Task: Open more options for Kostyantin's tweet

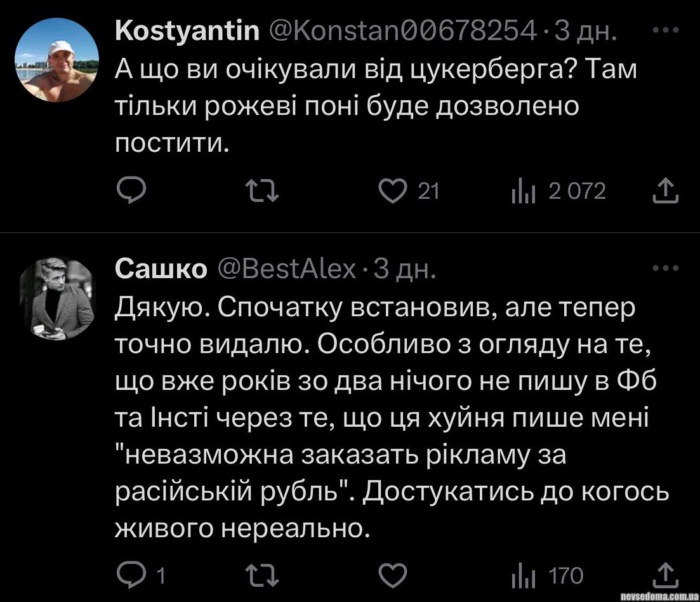Action: point(666,30)
